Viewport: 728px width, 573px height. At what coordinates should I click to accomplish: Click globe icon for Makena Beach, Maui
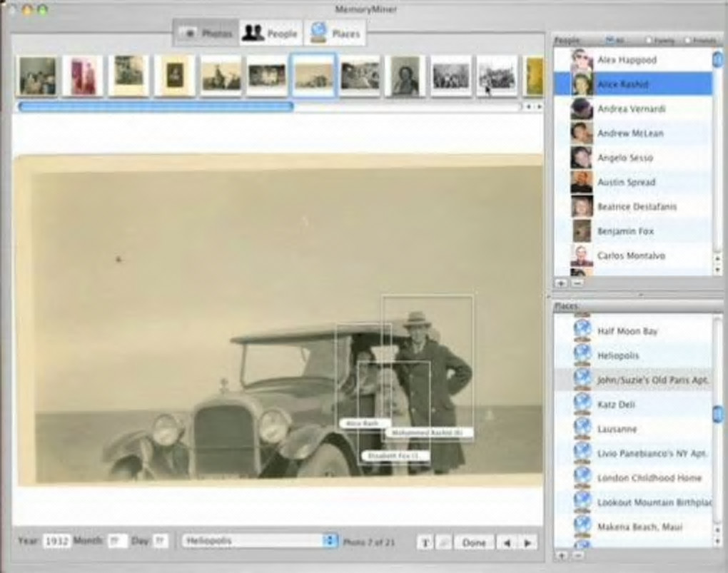(582, 527)
